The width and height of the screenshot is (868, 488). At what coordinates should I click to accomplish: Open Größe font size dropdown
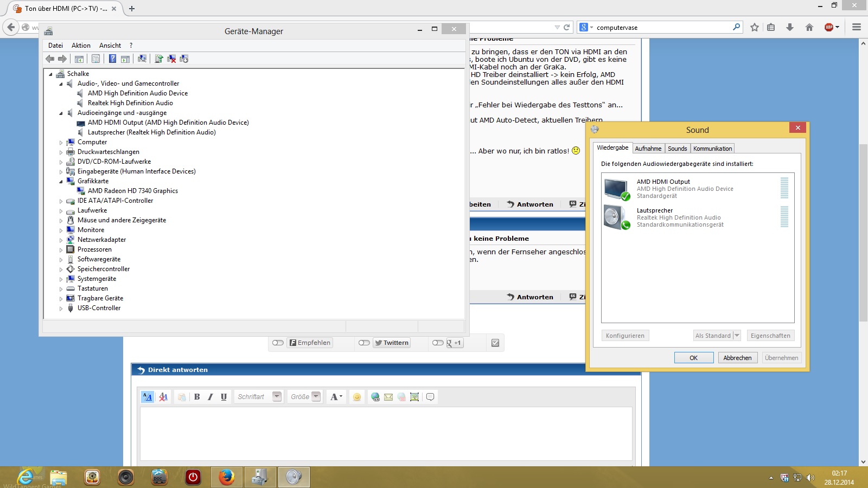click(316, 396)
